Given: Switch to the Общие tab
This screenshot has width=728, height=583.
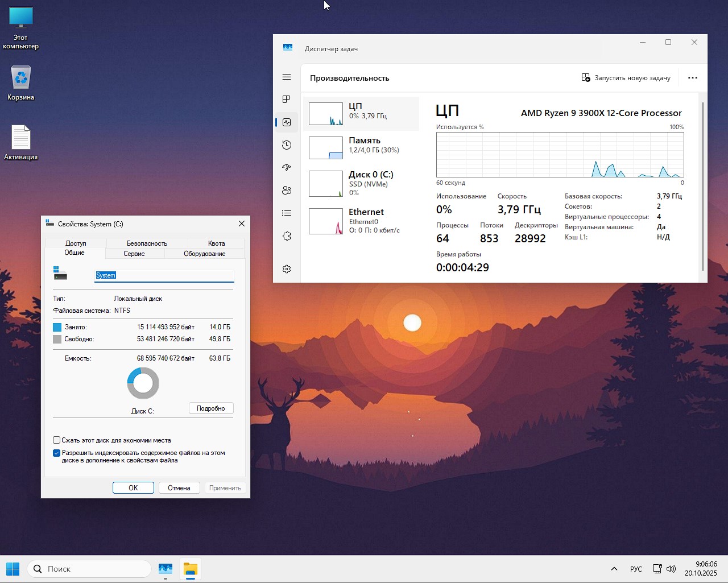Looking at the screenshot, I should pyautogui.click(x=75, y=253).
